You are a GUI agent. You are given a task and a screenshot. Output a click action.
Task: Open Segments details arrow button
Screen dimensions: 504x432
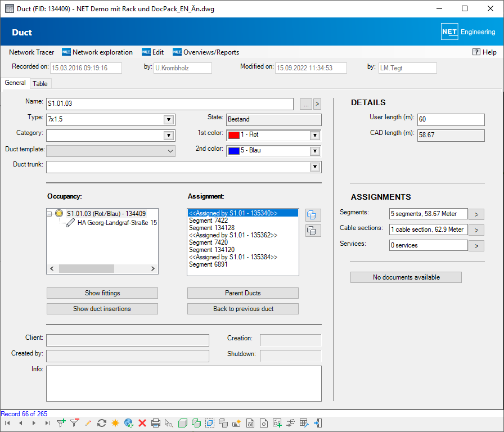[x=476, y=214]
